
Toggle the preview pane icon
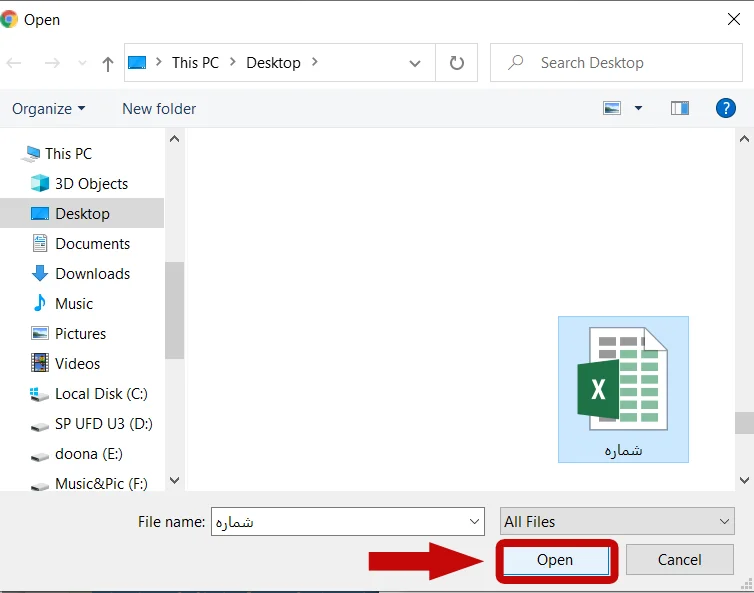pyautogui.click(x=680, y=108)
